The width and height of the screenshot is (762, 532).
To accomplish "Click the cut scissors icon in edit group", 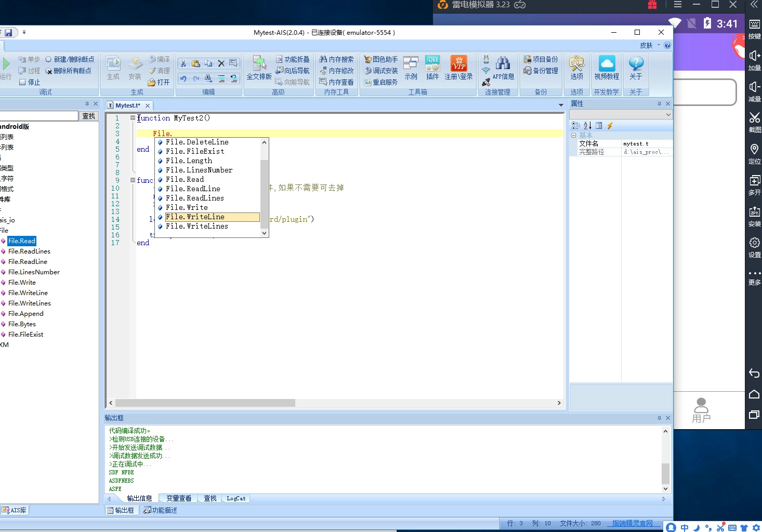I will (x=183, y=63).
